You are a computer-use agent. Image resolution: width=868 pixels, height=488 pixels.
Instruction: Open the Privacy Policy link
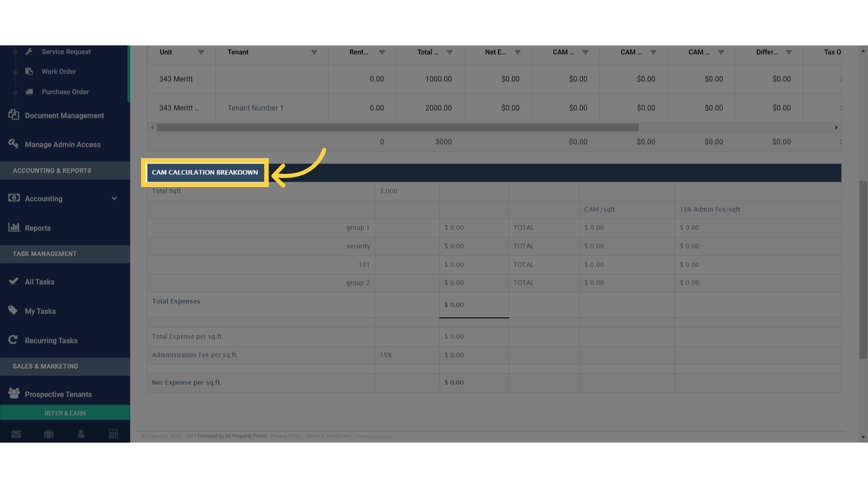click(286, 436)
